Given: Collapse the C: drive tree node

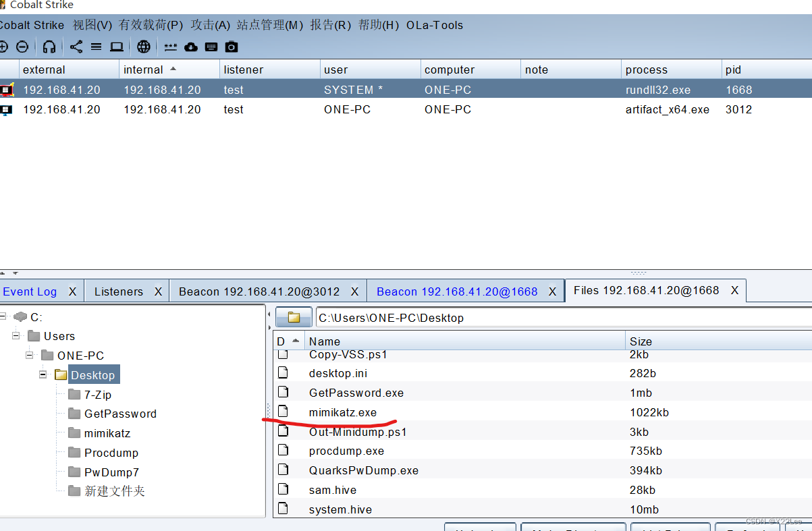Looking at the screenshot, I should click(x=3, y=316).
